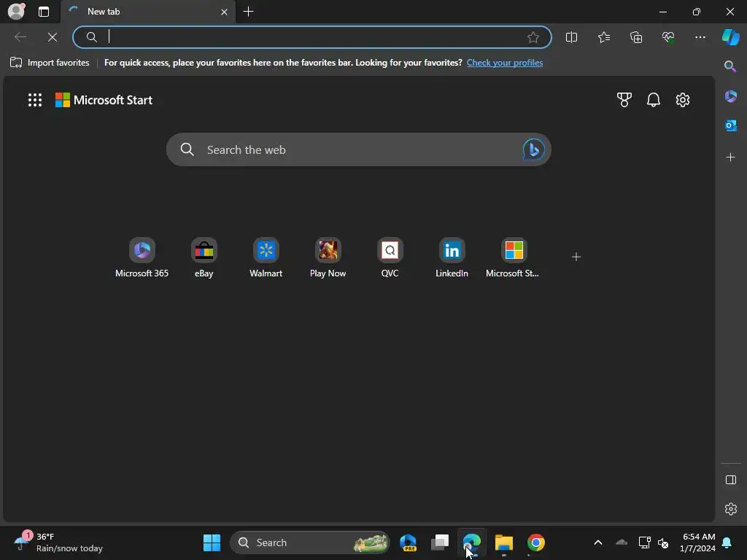Open the notification center bell

point(727,542)
